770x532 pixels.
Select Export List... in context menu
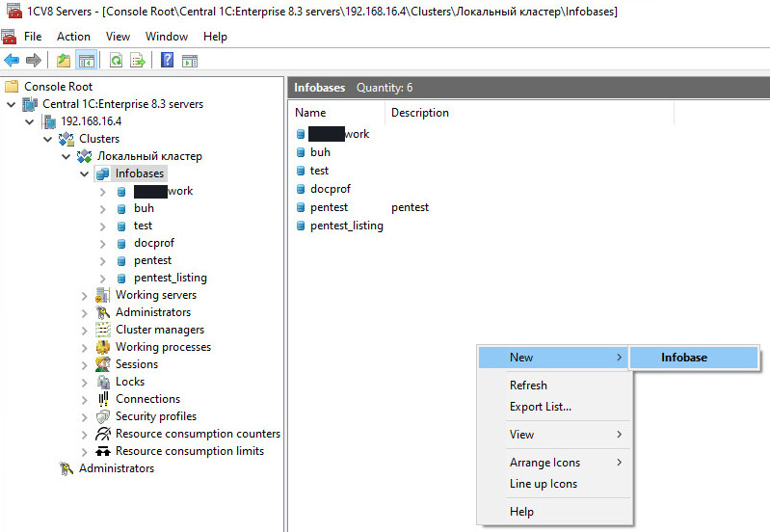(x=541, y=407)
